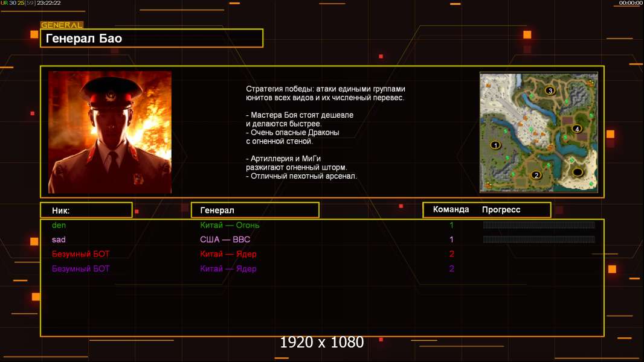Click the Ник: column header
The width and height of the screenshot is (644, 362).
(86, 210)
